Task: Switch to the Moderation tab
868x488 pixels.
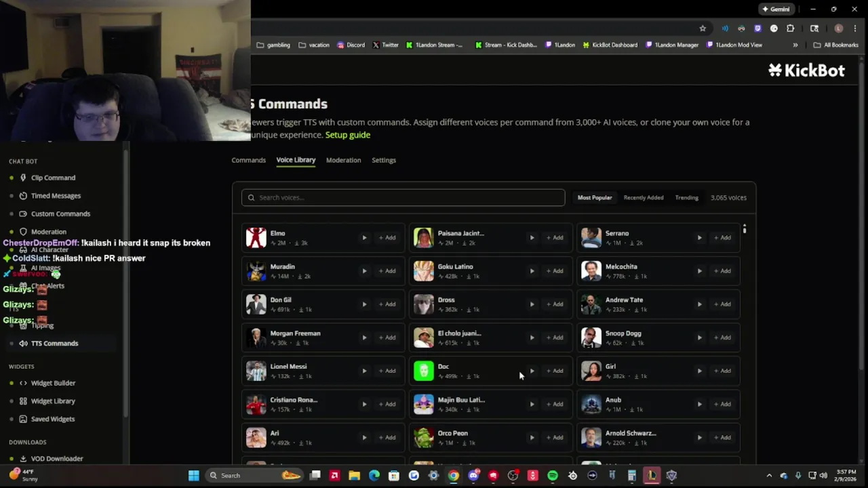Action: [343, 160]
